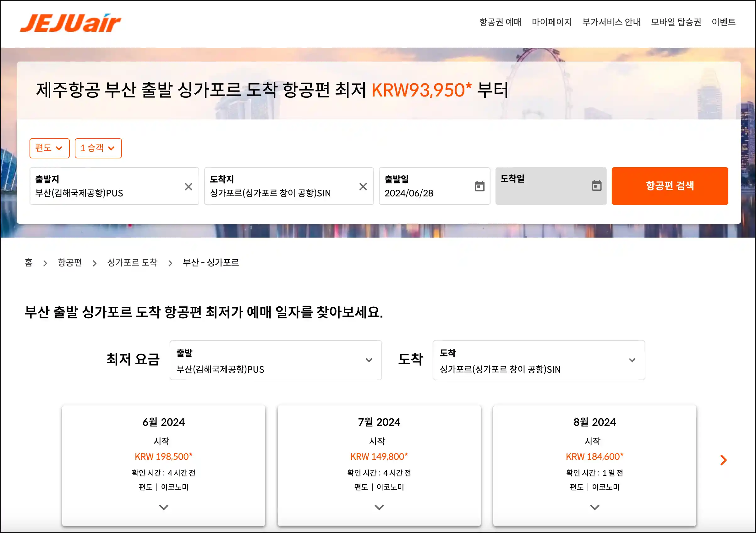Screen dimensions: 756x533
Task: Open the 출발 부산(김해국제공항)PUS fare dropdown
Action: point(276,360)
